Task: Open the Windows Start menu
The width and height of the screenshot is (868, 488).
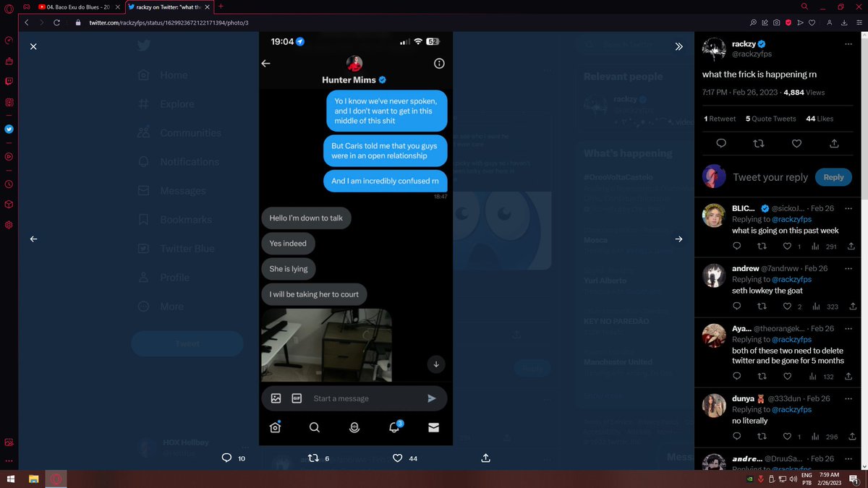Action: (x=11, y=479)
